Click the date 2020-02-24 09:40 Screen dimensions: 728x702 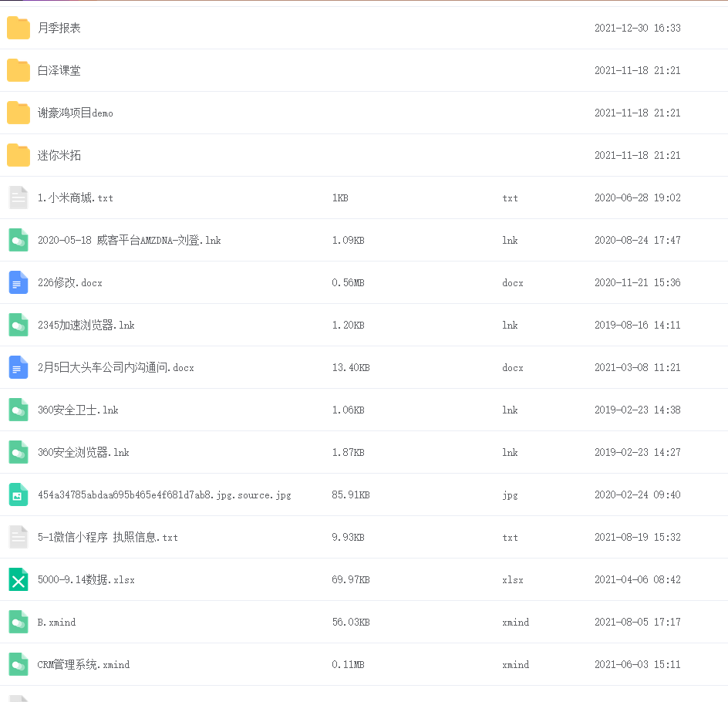click(x=638, y=495)
